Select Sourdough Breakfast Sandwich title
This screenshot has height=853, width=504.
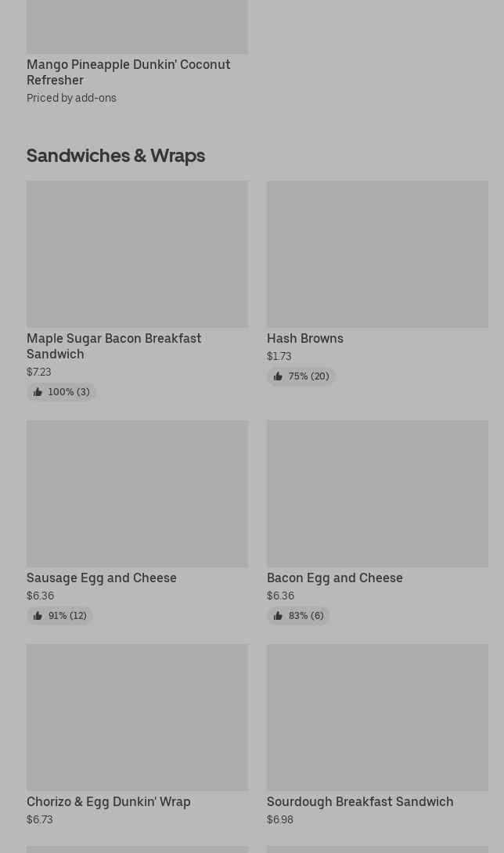[x=360, y=801]
